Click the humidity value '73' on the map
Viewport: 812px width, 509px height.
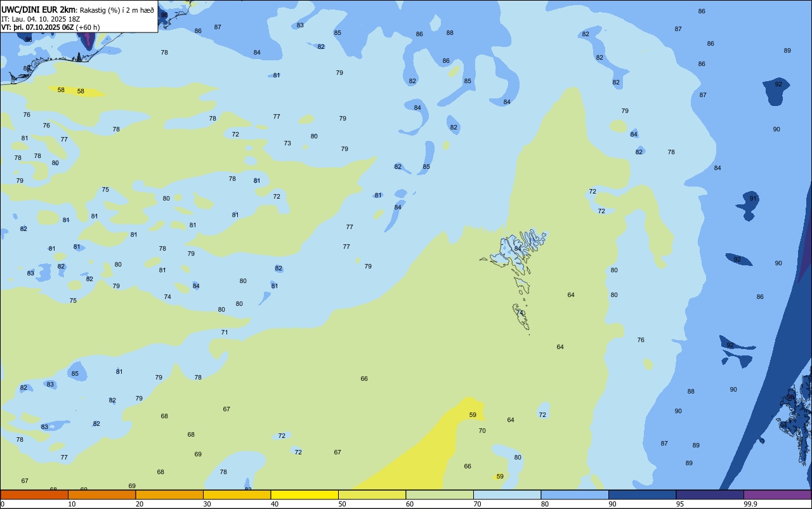[x=287, y=143]
